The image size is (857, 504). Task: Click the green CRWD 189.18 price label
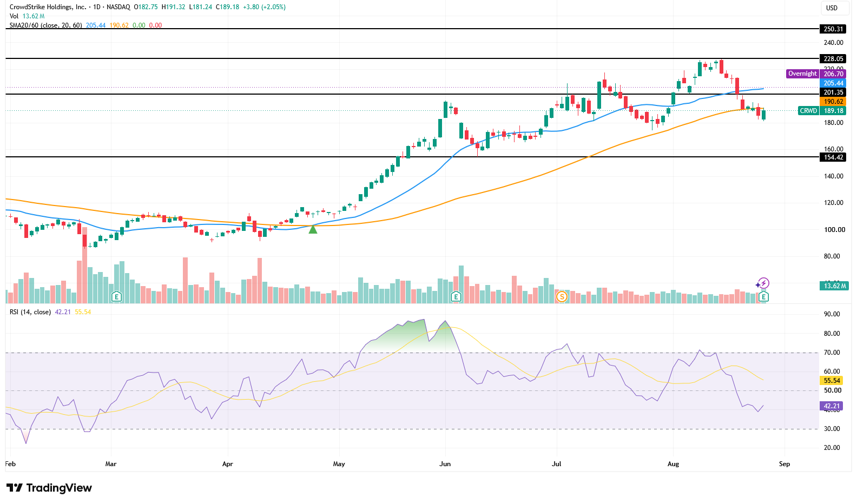point(822,111)
